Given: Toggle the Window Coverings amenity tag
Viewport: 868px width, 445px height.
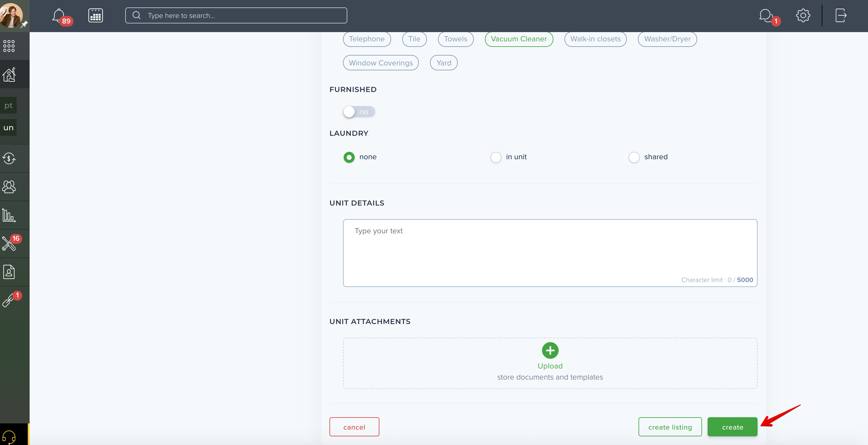Looking at the screenshot, I should click(381, 63).
